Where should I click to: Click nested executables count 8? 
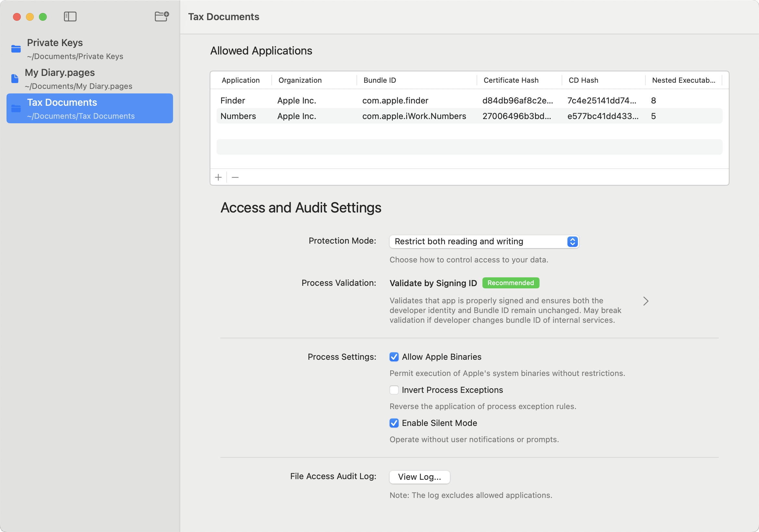[x=653, y=100]
